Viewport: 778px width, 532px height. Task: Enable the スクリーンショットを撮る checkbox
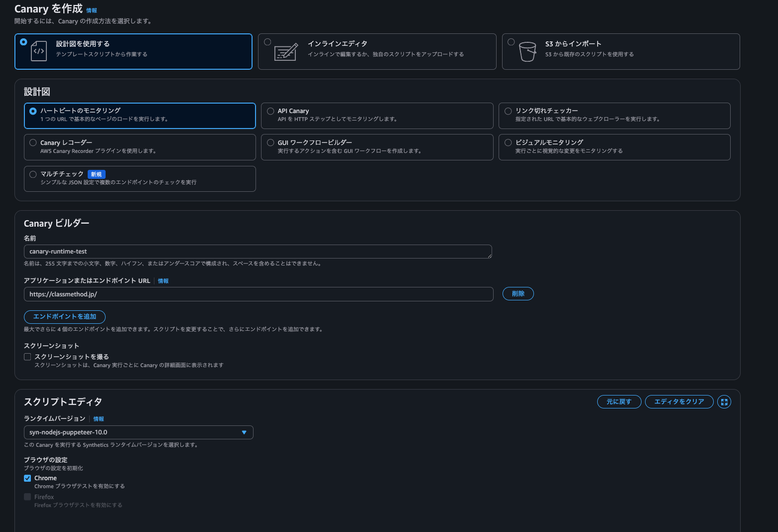(27, 356)
